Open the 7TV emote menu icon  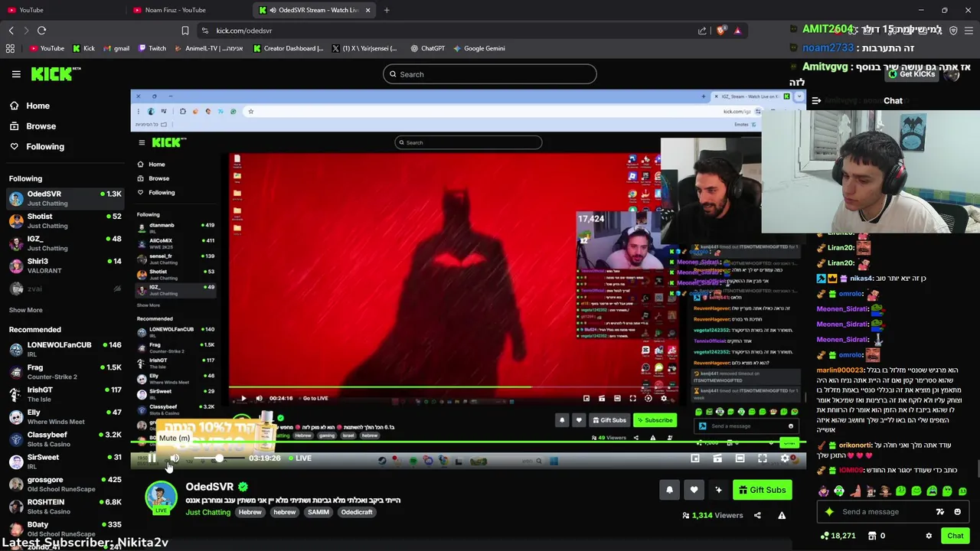[x=939, y=512]
